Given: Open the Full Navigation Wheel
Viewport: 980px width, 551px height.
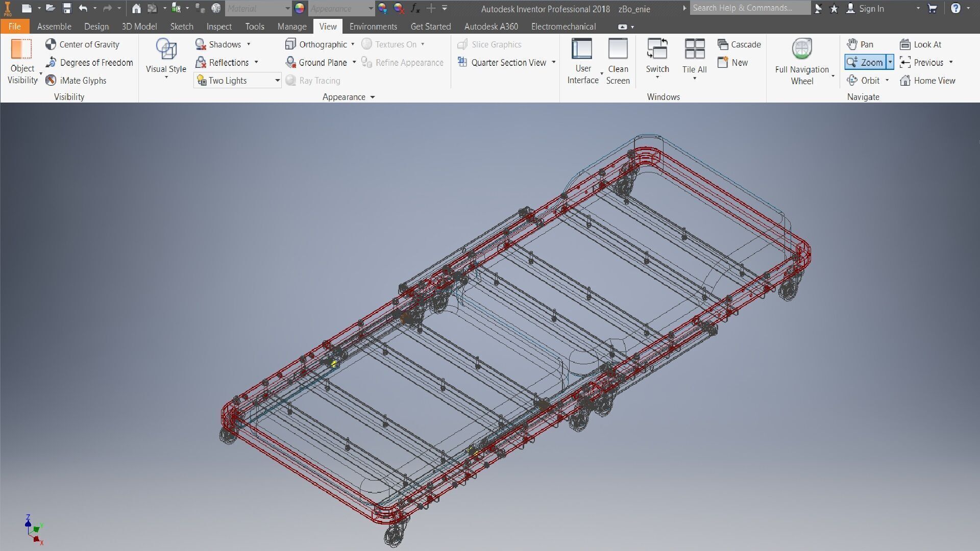Looking at the screenshot, I should (802, 49).
